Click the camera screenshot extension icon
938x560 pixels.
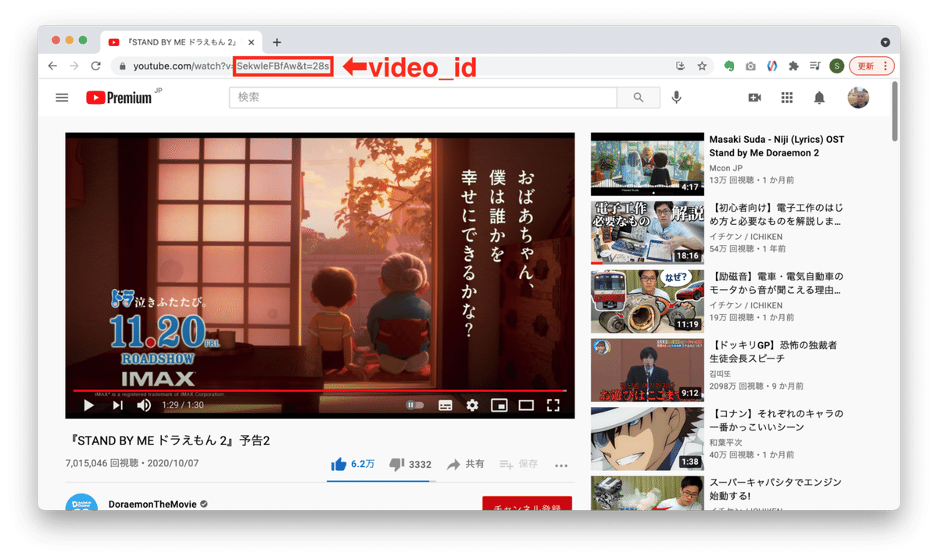tap(750, 66)
